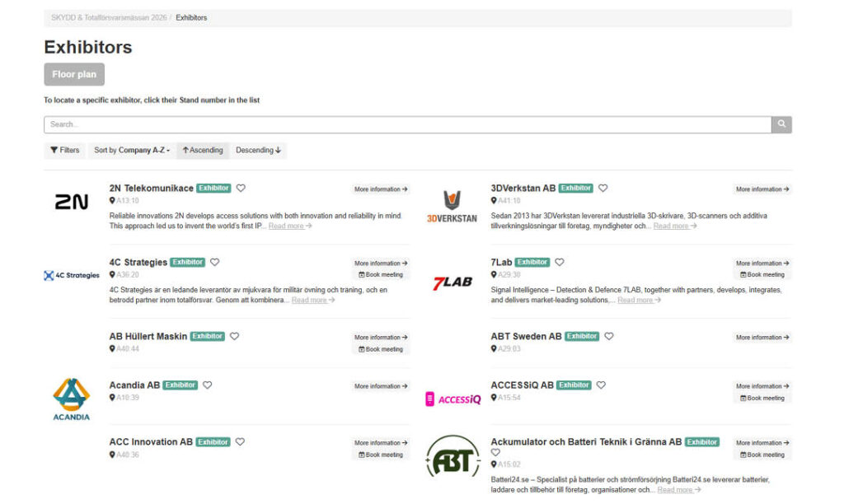Favorite Ackumulator och Batteri Teknik heart icon
This screenshot has width=844, height=504.
click(495, 453)
